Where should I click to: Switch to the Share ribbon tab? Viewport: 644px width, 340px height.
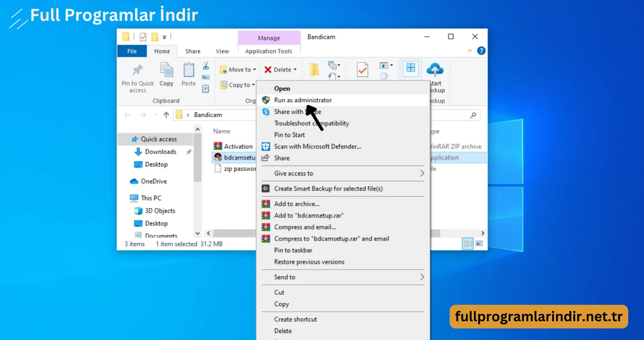point(193,51)
